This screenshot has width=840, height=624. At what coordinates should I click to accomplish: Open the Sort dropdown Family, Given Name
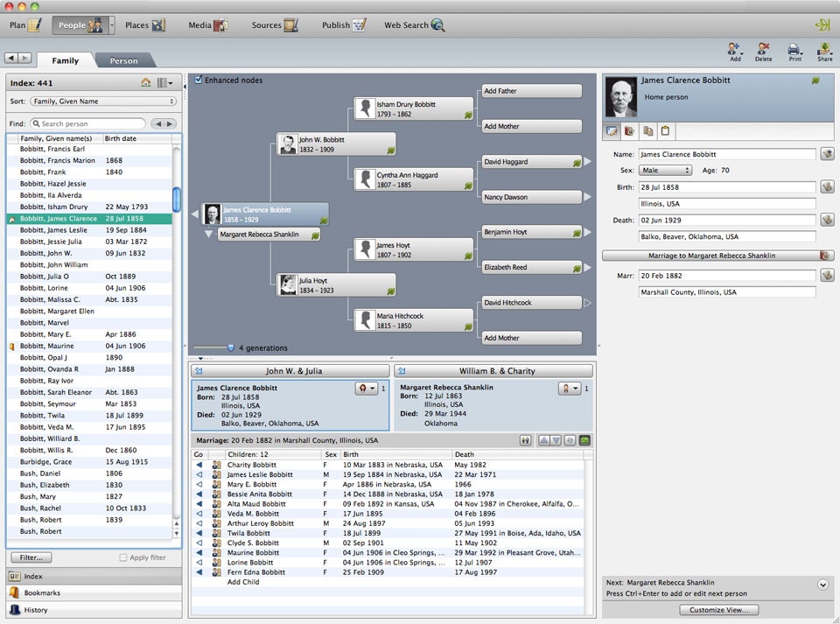[103, 102]
